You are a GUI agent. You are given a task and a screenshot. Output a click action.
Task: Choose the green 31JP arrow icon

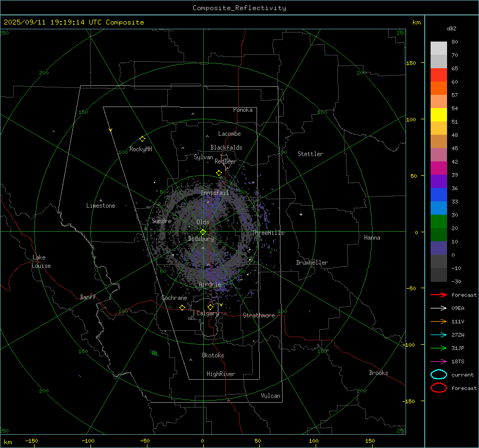click(x=439, y=348)
